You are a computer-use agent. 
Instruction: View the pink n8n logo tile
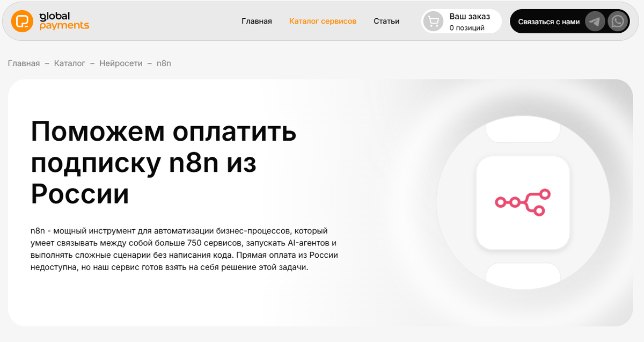point(523,203)
